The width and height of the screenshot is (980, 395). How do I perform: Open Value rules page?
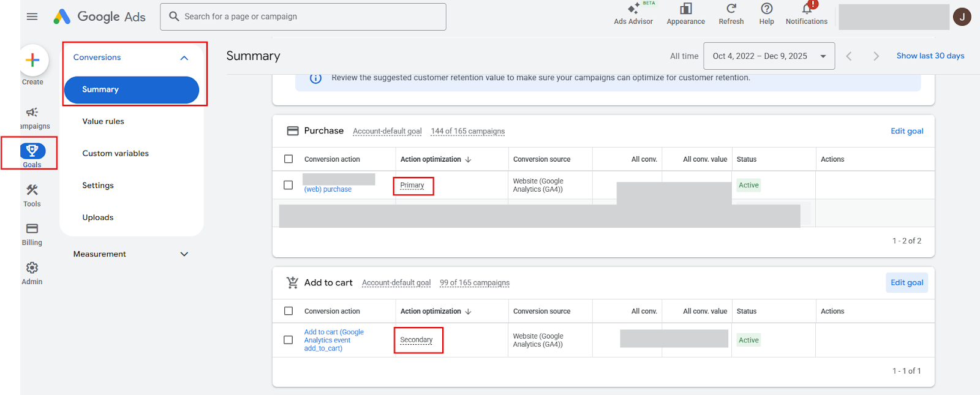(x=104, y=121)
